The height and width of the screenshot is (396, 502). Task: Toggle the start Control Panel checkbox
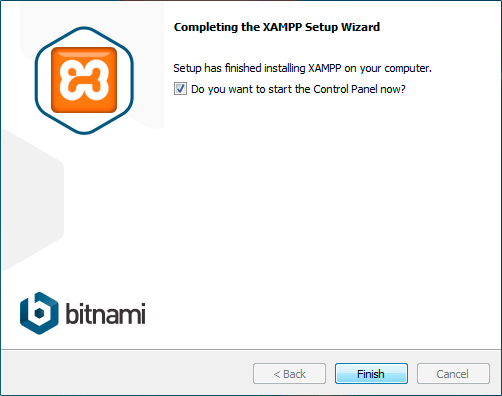click(180, 89)
